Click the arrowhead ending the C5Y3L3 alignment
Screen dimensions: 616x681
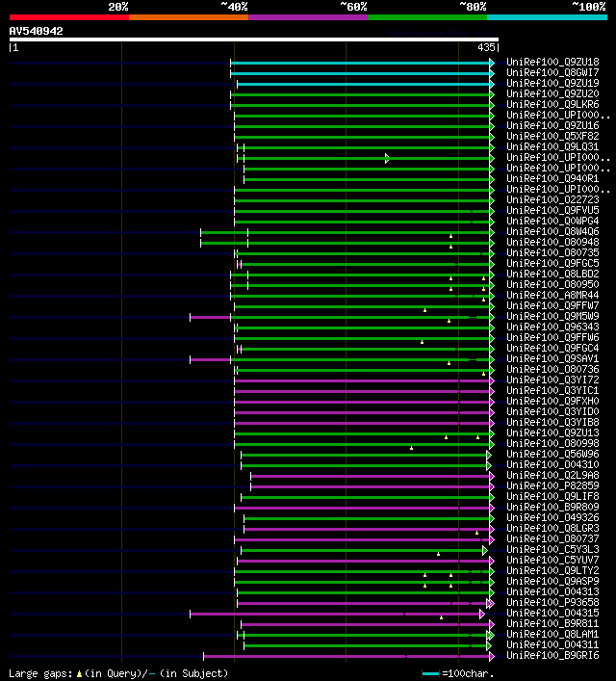pos(484,551)
